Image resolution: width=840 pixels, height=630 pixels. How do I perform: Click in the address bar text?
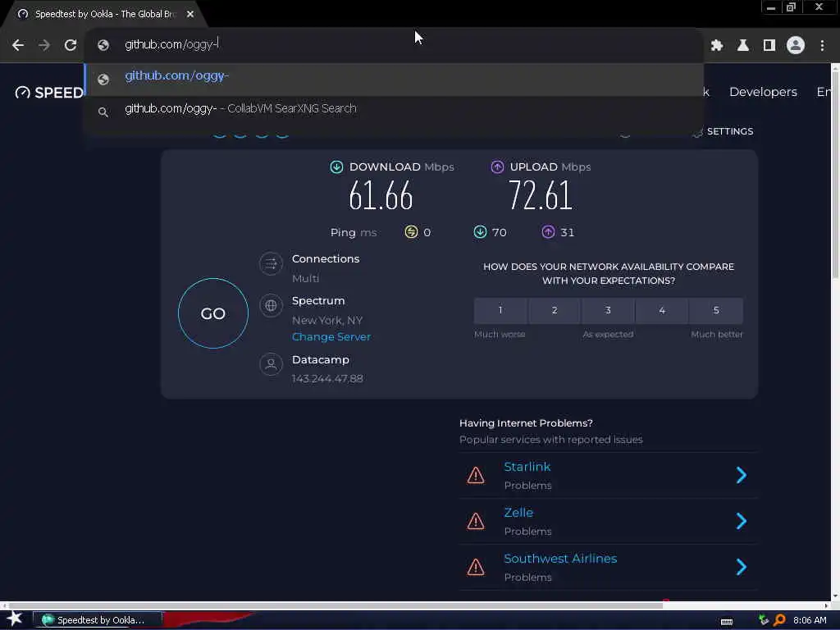point(171,44)
